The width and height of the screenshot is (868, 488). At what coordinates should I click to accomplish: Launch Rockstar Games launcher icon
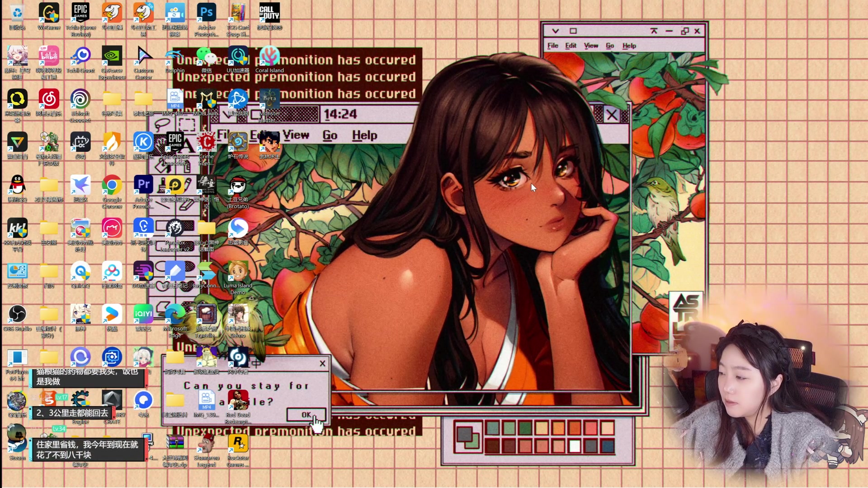(x=238, y=450)
